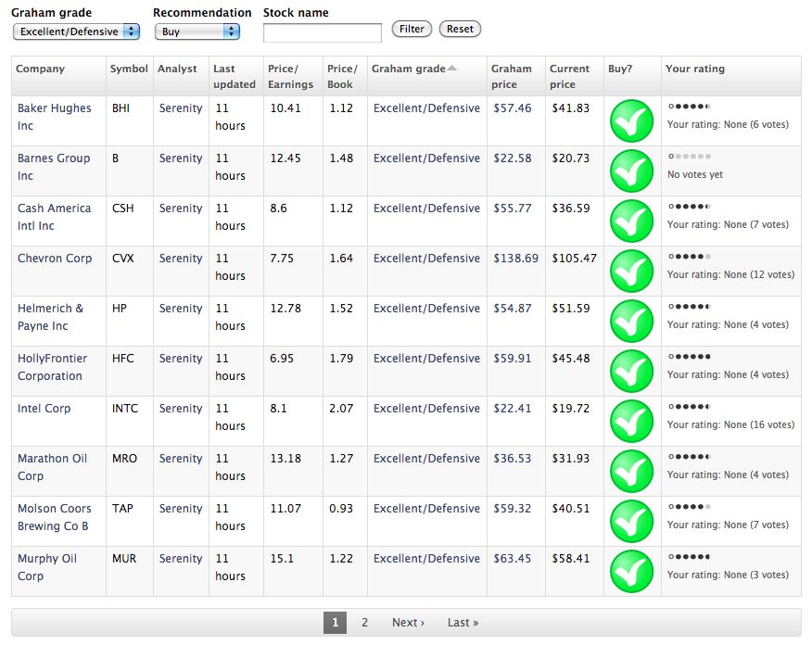Sort the table by Graham grade header

click(x=413, y=69)
